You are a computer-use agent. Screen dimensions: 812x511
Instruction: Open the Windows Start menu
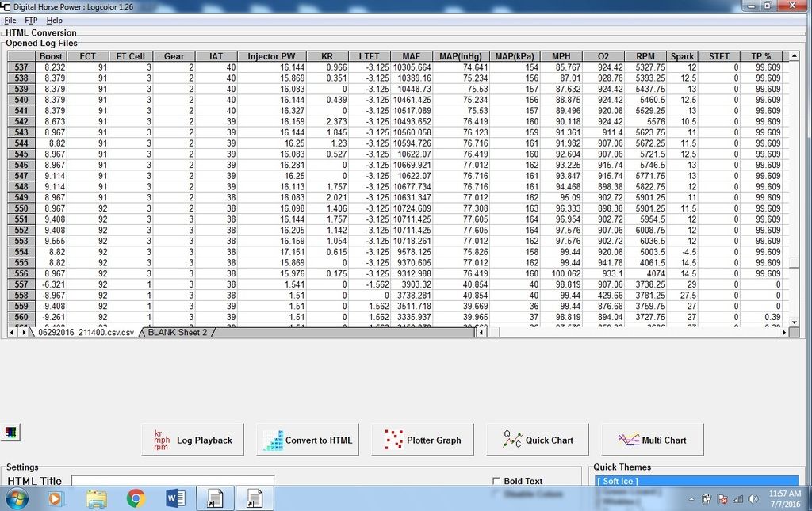(17, 498)
